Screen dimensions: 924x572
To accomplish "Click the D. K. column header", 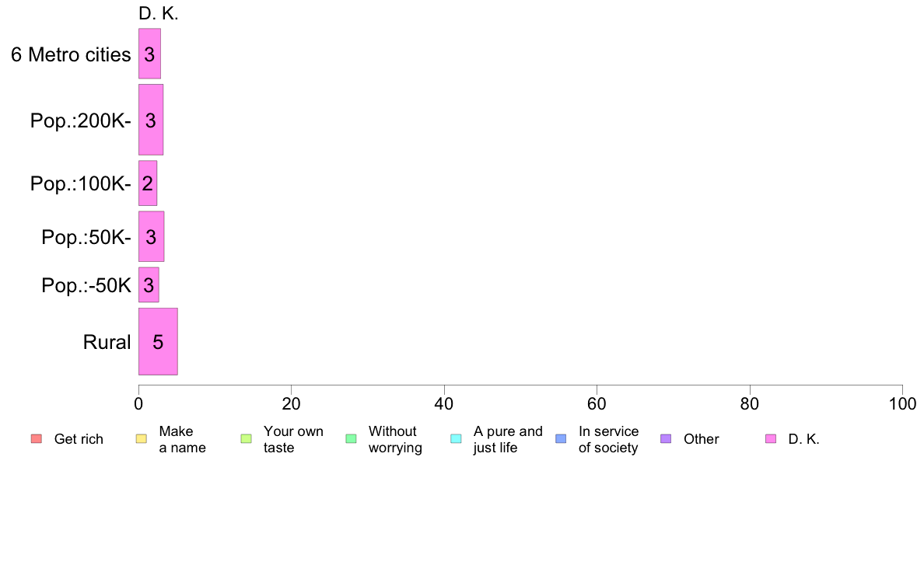I will tap(159, 13).
